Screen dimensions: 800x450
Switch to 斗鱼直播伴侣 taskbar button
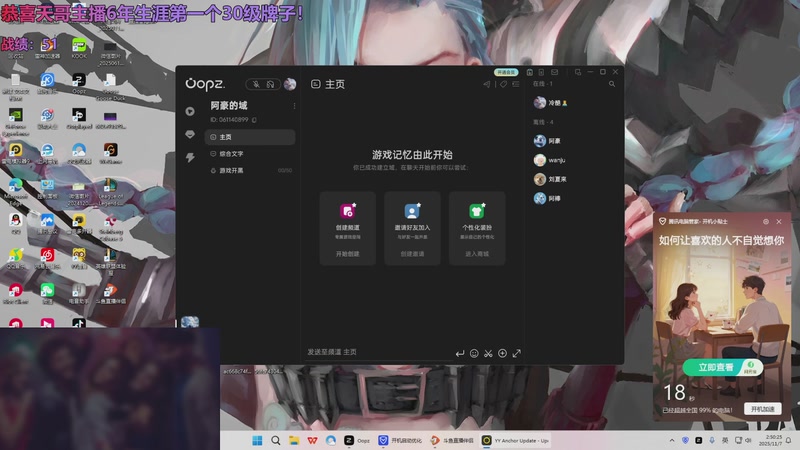pyautogui.click(x=452, y=440)
